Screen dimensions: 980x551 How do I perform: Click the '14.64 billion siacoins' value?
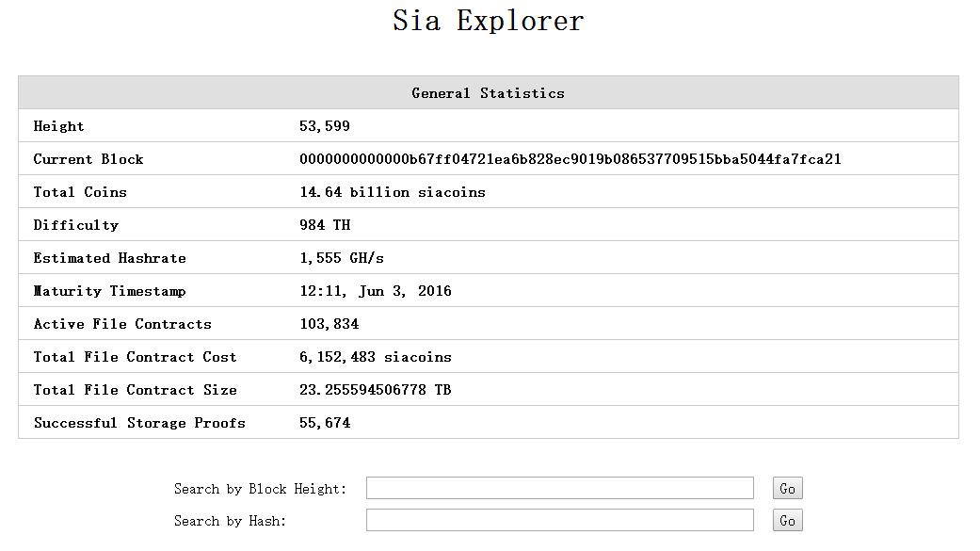click(x=393, y=193)
